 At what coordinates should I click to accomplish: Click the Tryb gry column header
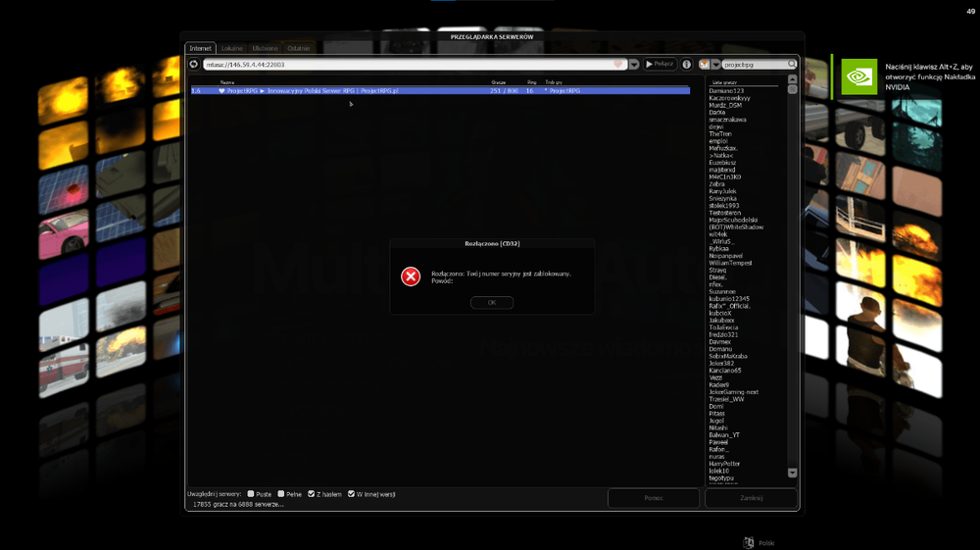coord(554,82)
